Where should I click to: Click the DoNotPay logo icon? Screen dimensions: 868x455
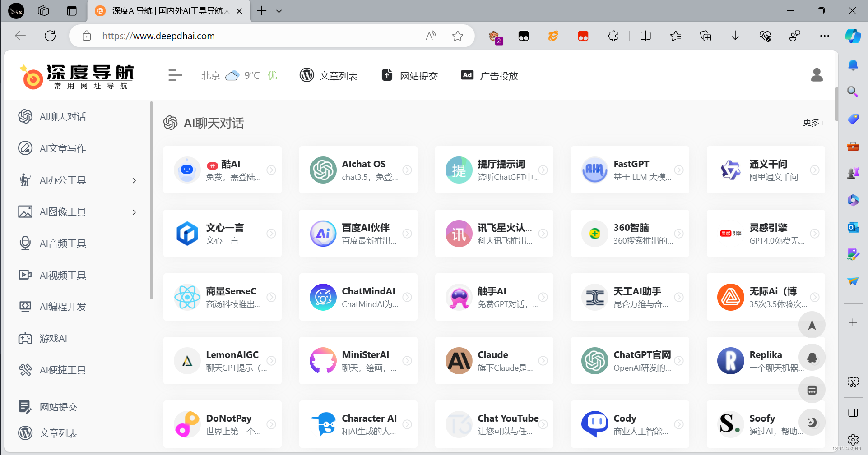click(x=187, y=424)
